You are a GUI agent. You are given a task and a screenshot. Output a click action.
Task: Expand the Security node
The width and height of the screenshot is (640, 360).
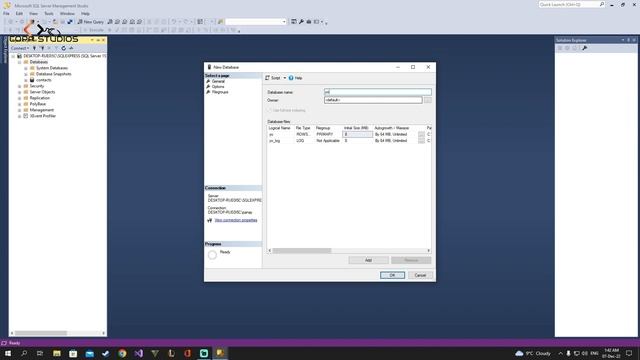pyautogui.click(x=20, y=86)
